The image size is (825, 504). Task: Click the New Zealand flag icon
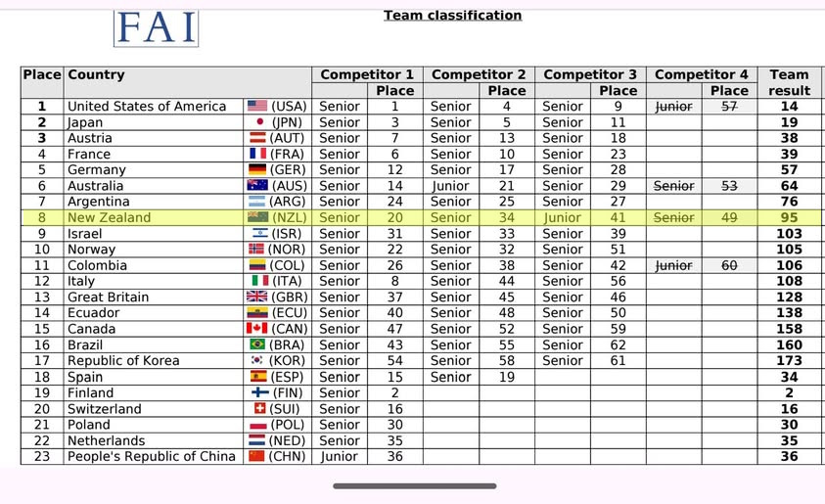(257, 217)
